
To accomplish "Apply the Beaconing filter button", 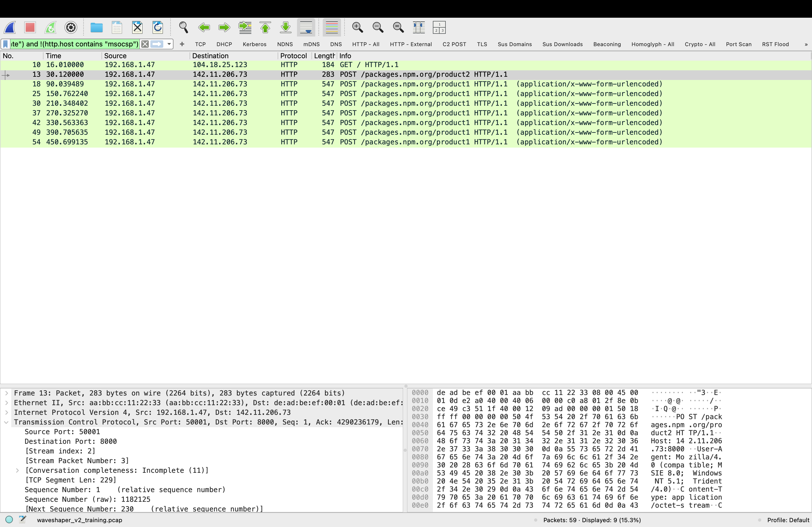I will pyautogui.click(x=607, y=44).
